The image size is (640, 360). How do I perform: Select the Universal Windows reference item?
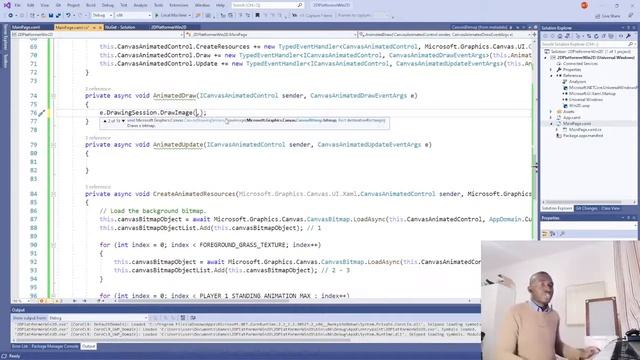pyautogui.click(x=585, y=100)
